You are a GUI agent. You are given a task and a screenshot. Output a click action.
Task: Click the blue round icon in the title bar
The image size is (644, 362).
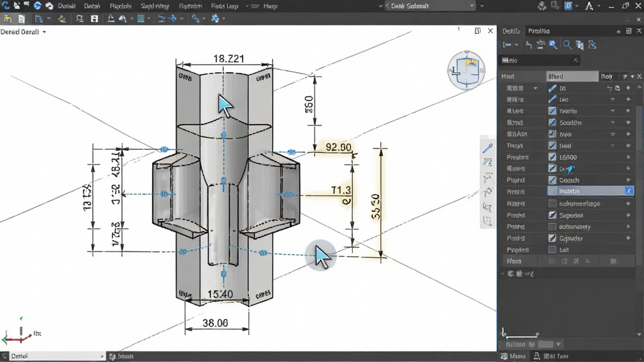[38, 6]
